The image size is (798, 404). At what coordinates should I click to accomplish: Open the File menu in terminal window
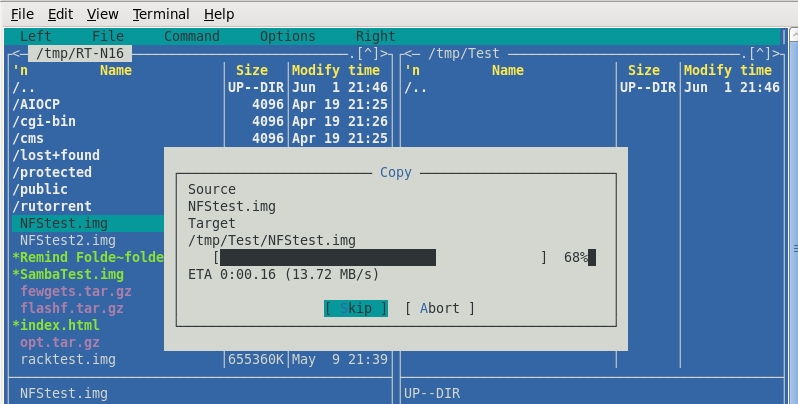pos(22,14)
